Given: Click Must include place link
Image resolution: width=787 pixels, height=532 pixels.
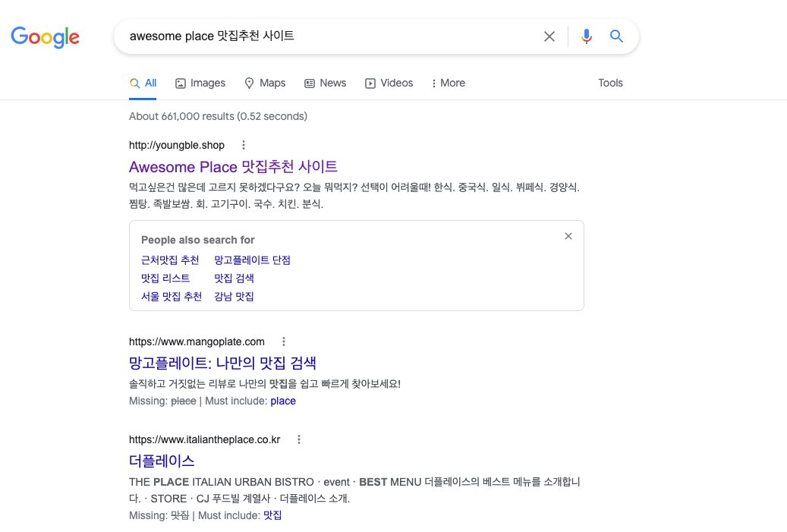Looking at the screenshot, I should (283, 401).
